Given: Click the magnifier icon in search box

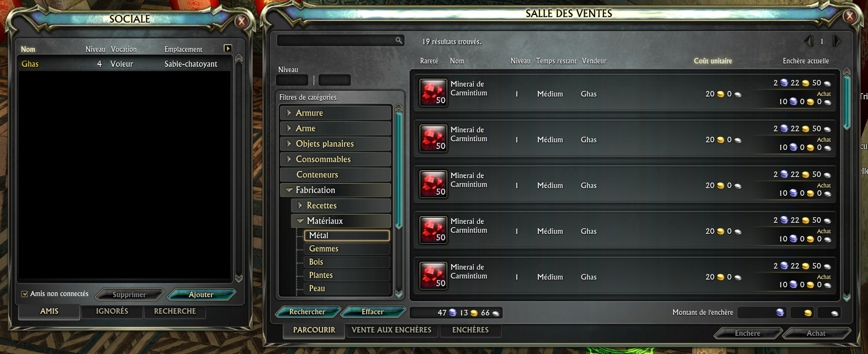Looking at the screenshot, I should pos(399,40).
